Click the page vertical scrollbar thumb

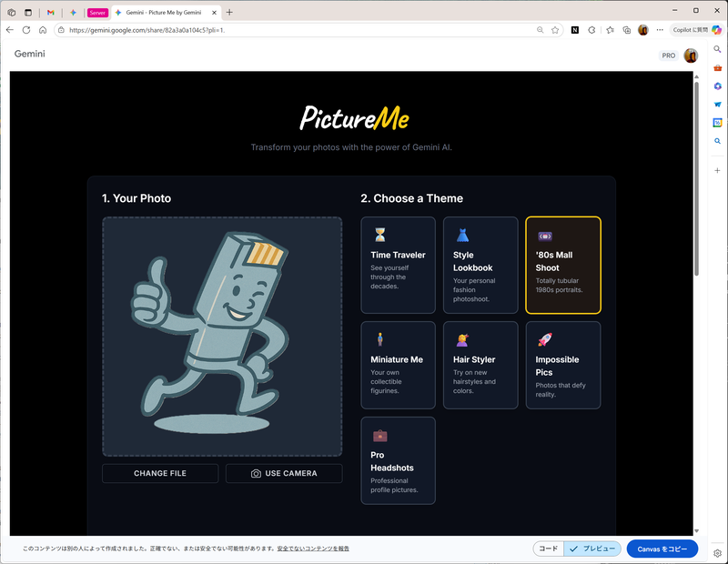point(696,178)
